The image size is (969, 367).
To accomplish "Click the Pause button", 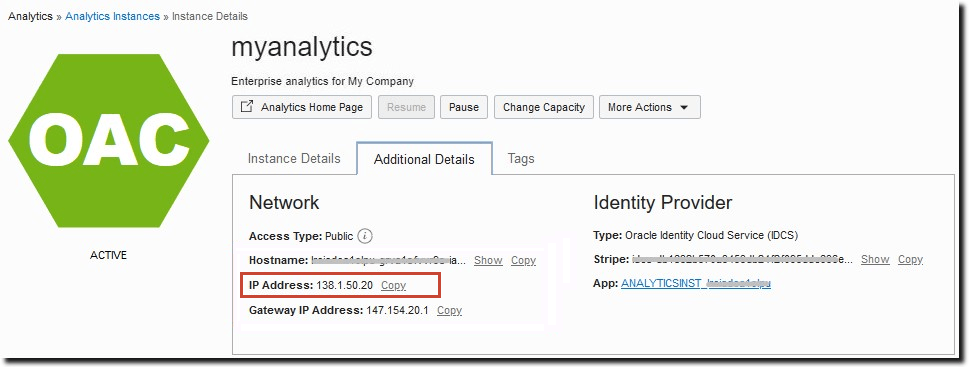I will [464, 107].
